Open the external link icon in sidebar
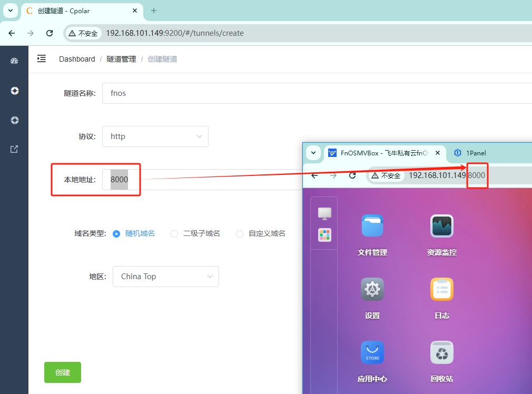The height and width of the screenshot is (394, 532). pyautogui.click(x=14, y=149)
